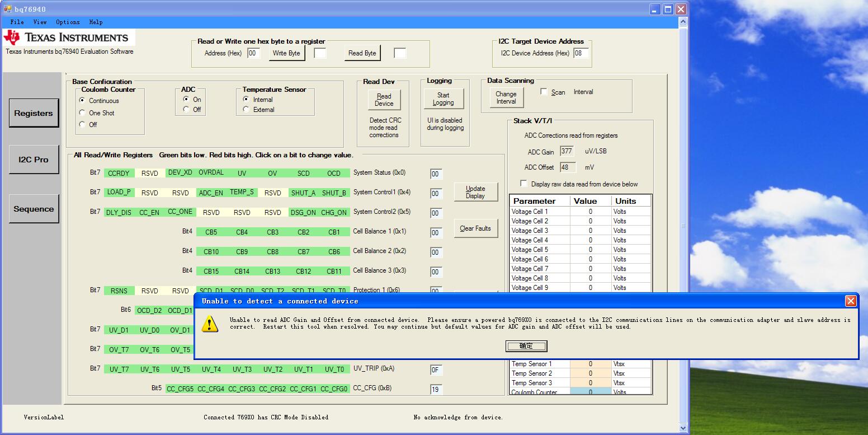Turn ADC On radio button
This screenshot has height=435, width=868.
[192, 99]
